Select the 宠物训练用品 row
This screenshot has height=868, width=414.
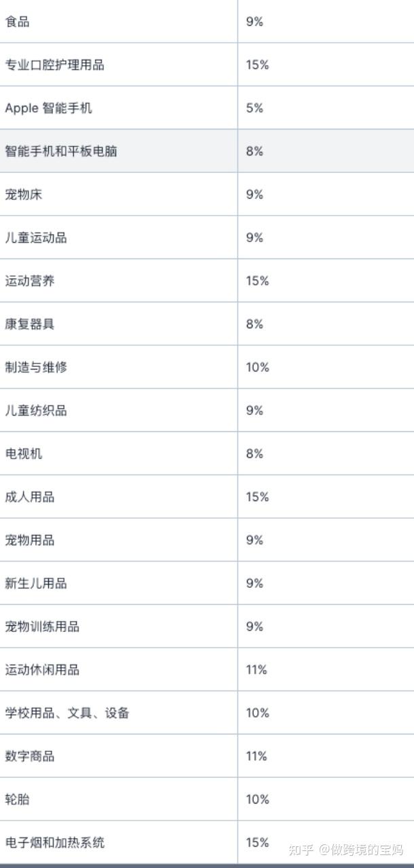click(42, 627)
